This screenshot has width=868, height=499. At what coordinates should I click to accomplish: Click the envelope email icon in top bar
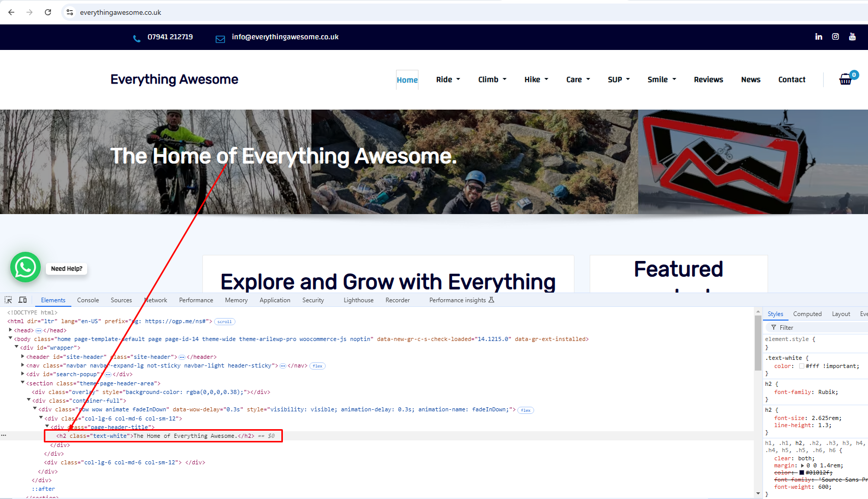(x=220, y=39)
